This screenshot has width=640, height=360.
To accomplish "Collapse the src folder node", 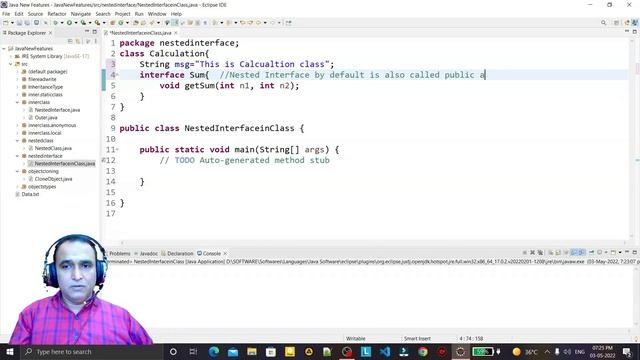I will pyautogui.click(x=11, y=64).
